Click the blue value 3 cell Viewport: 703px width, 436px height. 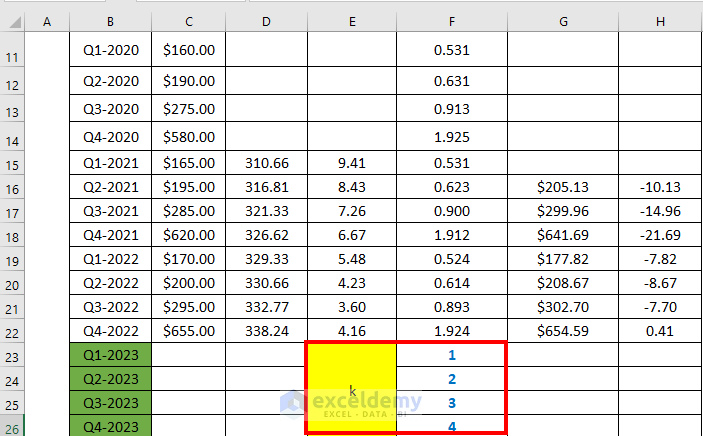(452, 403)
